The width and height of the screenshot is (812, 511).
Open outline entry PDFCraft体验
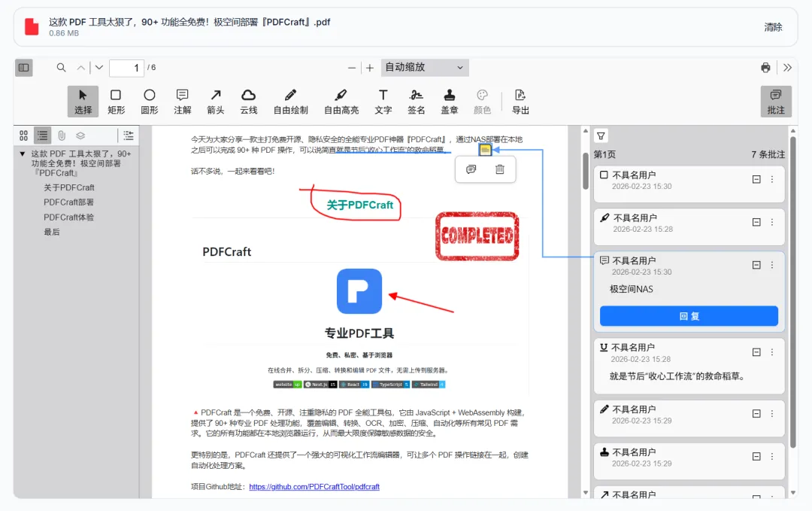(x=69, y=217)
